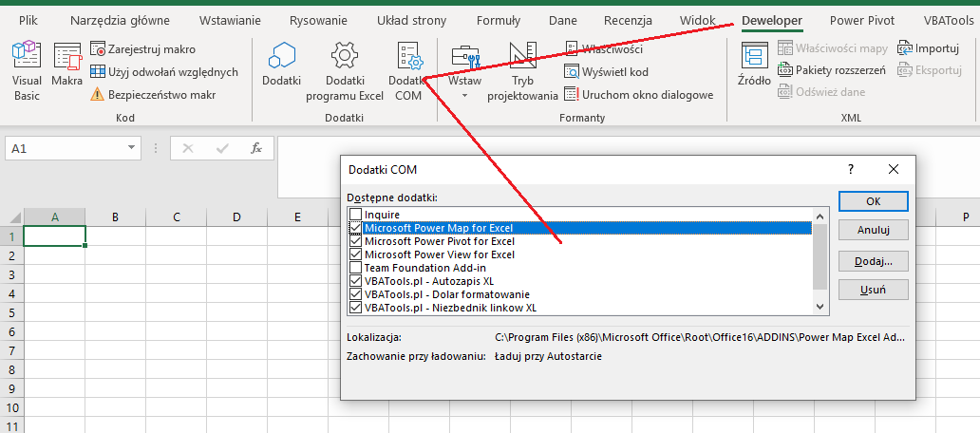Click Właściwości mapy
Image resolution: width=980 pixels, height=433 pixels.
pyautogui.click(x=833, y=48)
